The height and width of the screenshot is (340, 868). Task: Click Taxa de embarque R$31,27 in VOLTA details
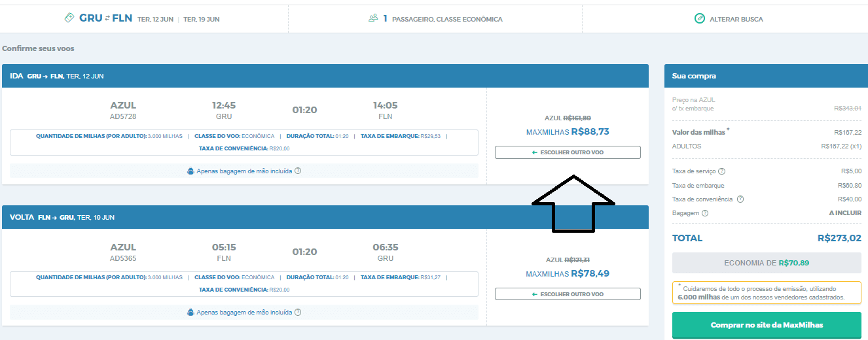click(401, 277)
